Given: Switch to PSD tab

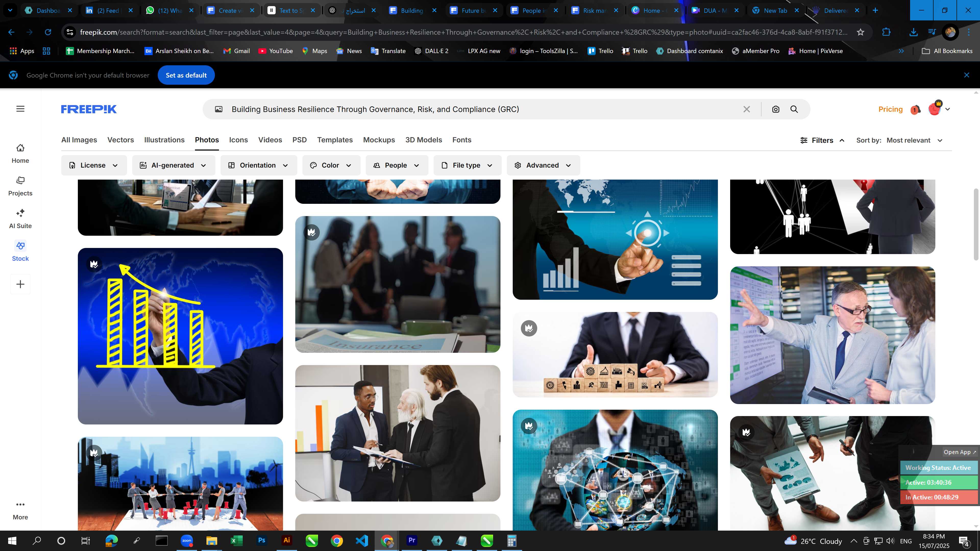Looking at the screenshot, I should (299, 140).
